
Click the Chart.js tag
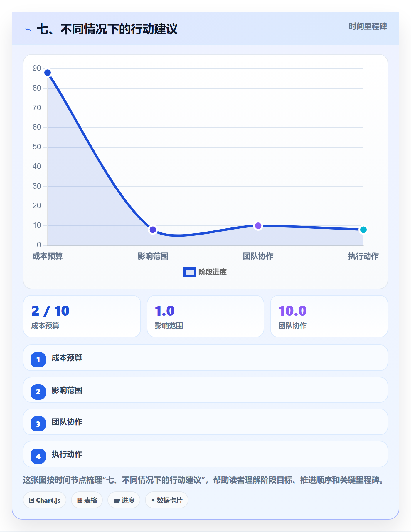45,500
